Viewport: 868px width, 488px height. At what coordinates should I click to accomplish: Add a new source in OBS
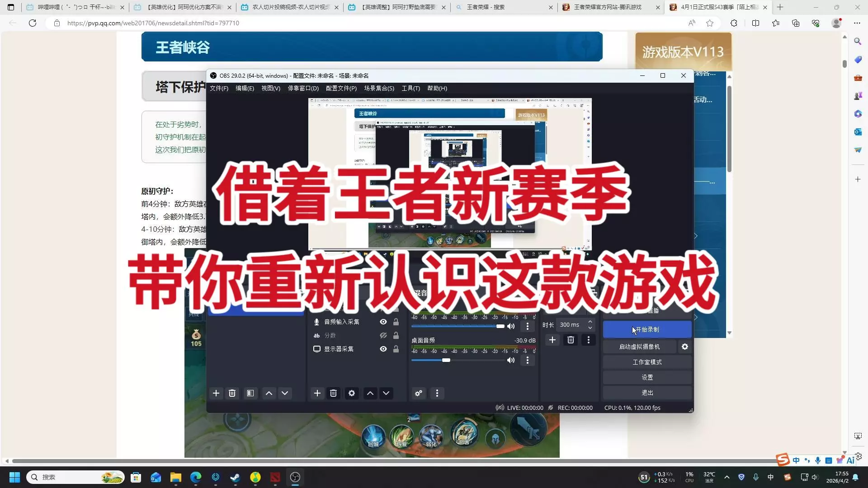tap(317, 393)
